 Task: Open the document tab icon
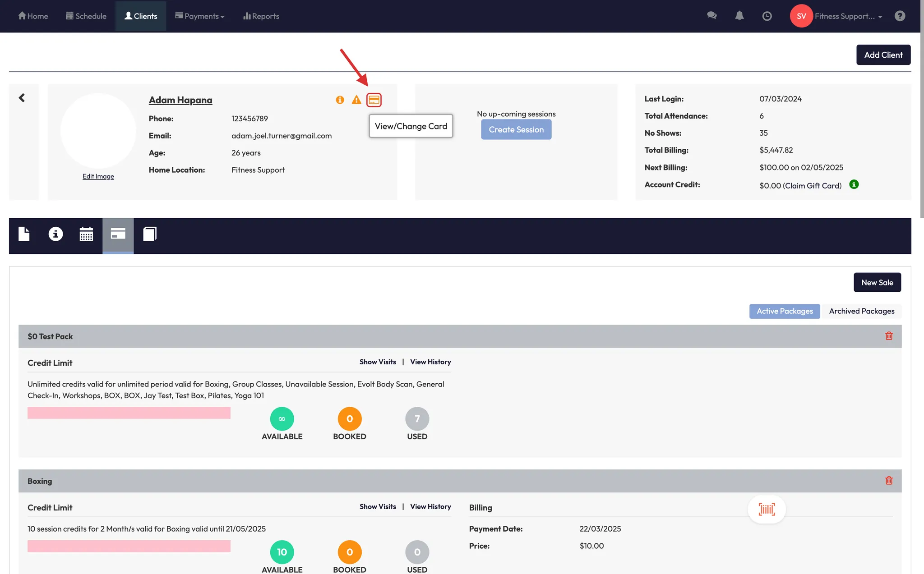point(24,234)
